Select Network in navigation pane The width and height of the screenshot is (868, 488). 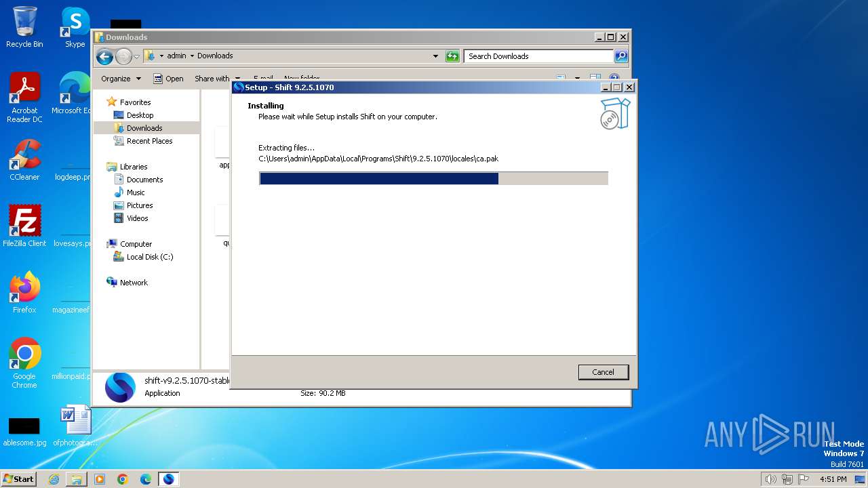134,283
